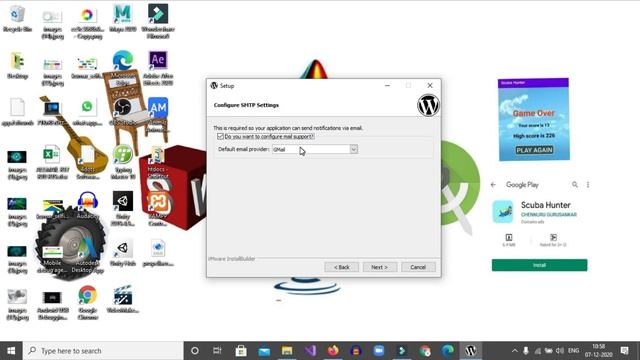Show hidden system tray icons
Image resolution: width=640 pixels, height=360 pixels.
(515, 351)
